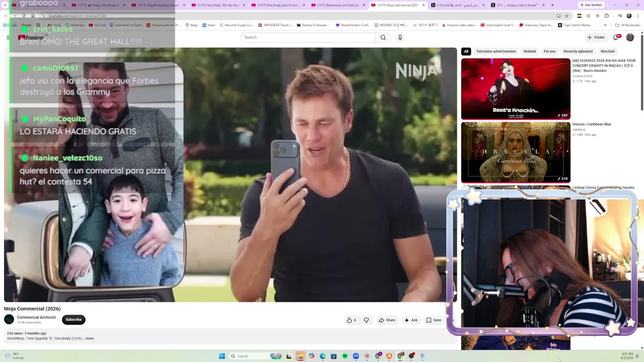644x362 pixels.
Task: Open the Insta English Level 1 bookmark
Action: coord(498,25)
